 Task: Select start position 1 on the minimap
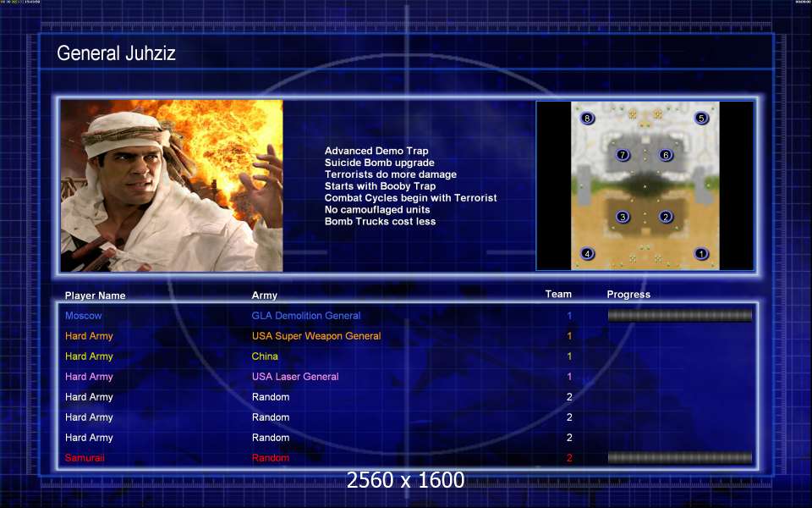[701, 253]
